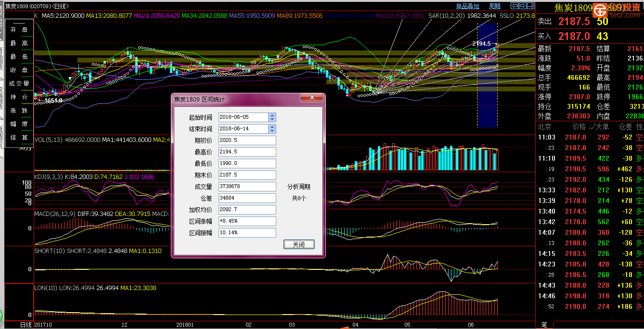644x329 pixels.
Task: Click the 涨停 value 2307.0
Action: [580, 97]
